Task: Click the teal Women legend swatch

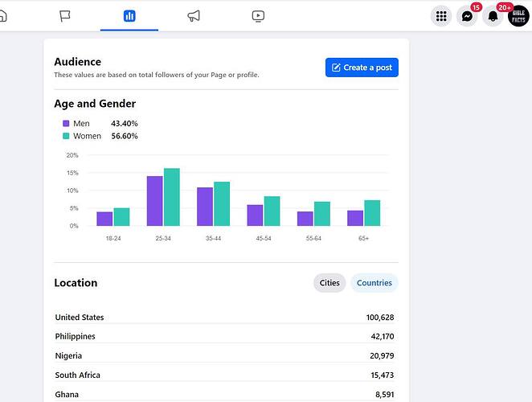Action: click(x=66, y=136)
